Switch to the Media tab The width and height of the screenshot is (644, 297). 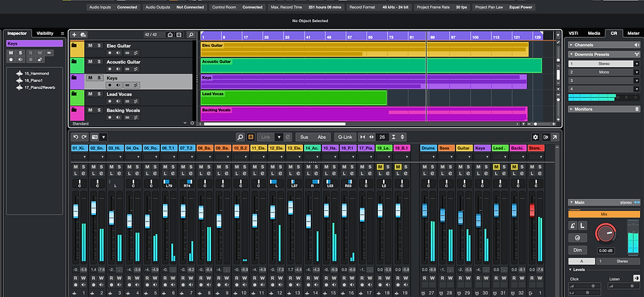pyautogui.click(x=593, y=34)
